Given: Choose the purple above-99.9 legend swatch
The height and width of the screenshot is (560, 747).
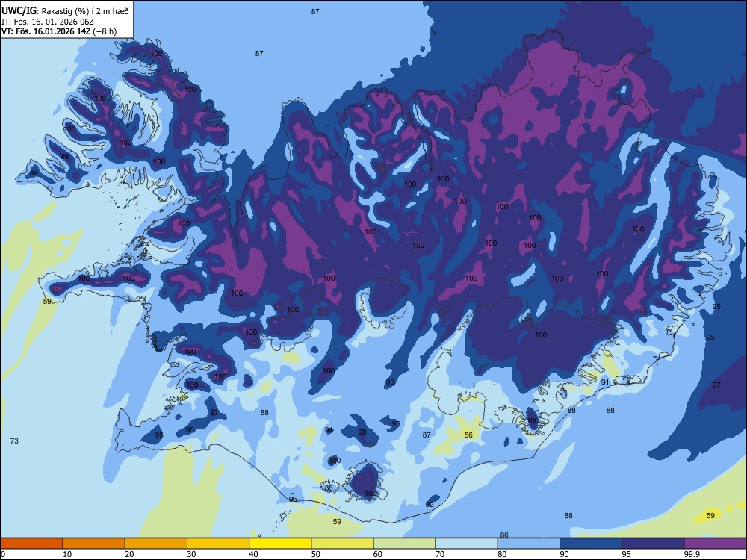Looking at the screenshot, I should (715, 544).
